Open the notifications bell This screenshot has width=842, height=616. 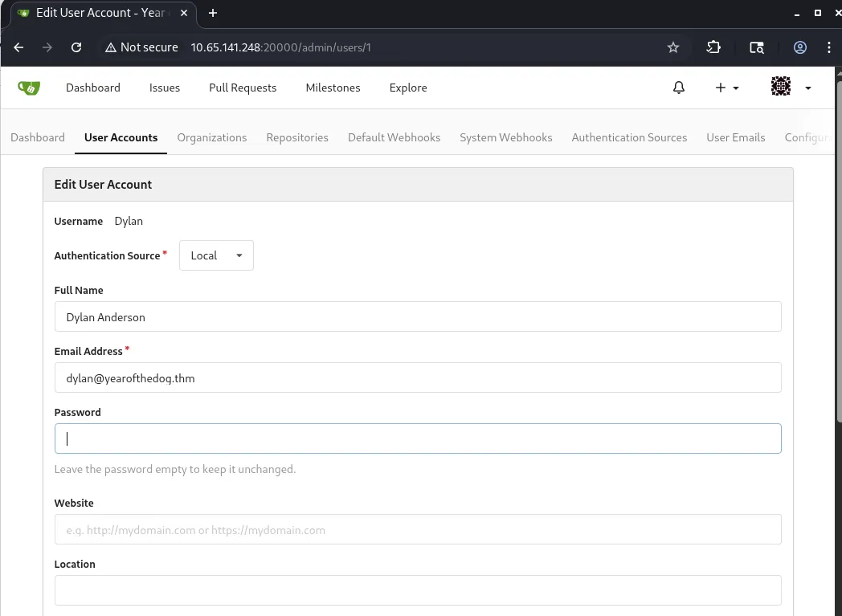pos(679,88)
